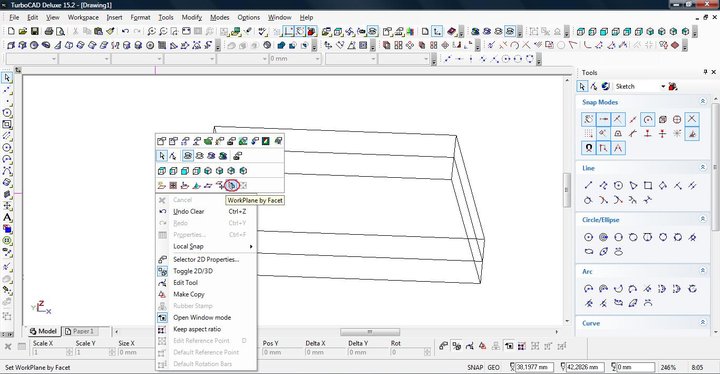
Task: Click the Rot input field
Action: [407, 352]
